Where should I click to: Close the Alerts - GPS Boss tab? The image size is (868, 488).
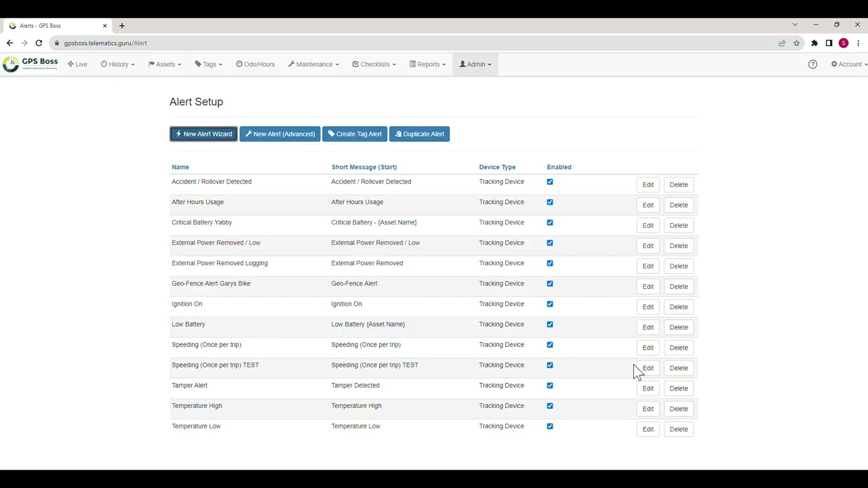point(104,26)
